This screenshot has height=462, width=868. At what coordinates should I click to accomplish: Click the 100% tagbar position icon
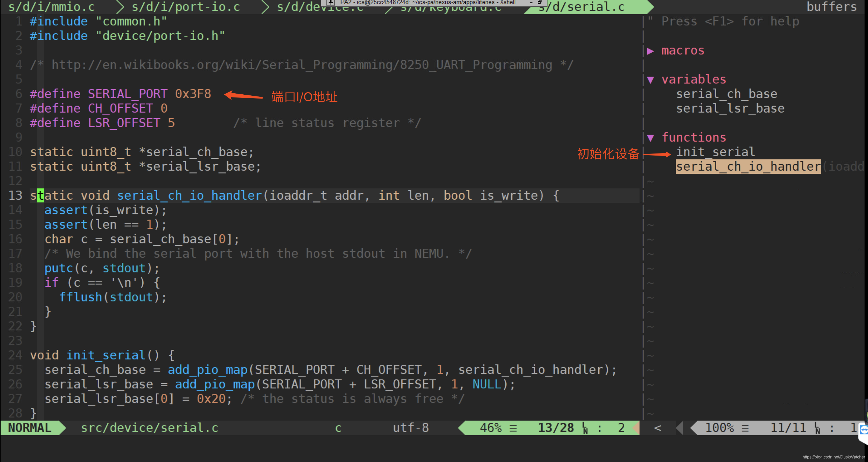(x=745, y=428)
